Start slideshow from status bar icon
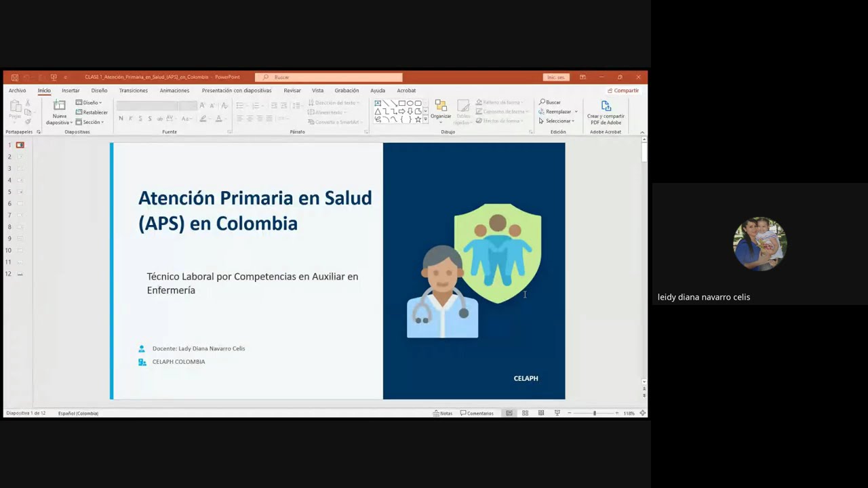Image resolution: width=868 pixels, height=488 pixels. tap(557, 413)
